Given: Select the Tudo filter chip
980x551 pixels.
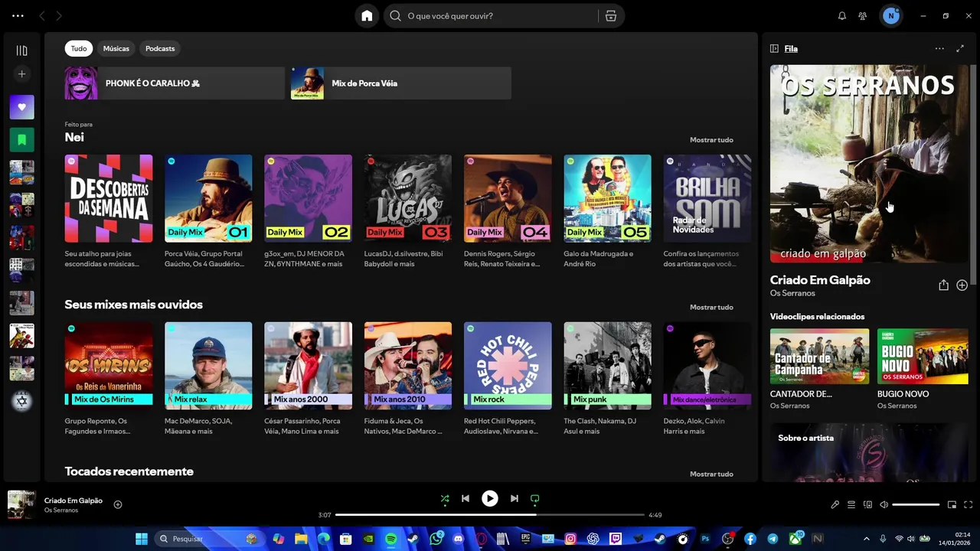Looking at the screenshot, I should (x=79, y=48).
